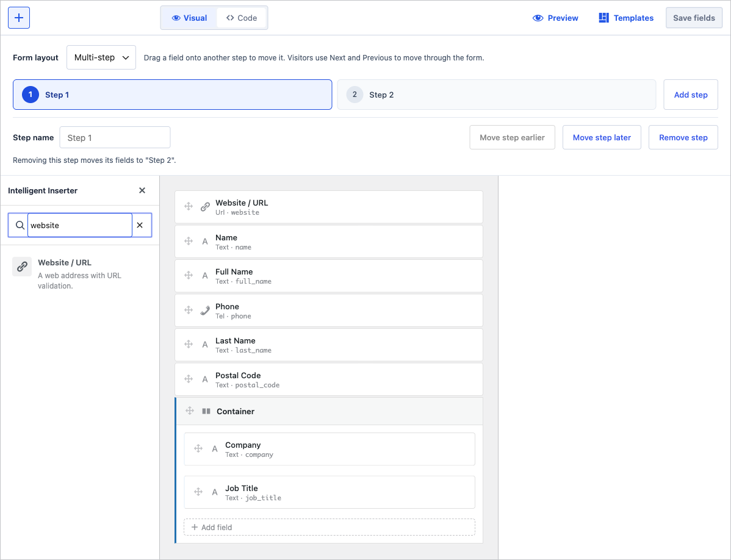Click the Templates grid icon
The image size is (731, 560).
[603, 18]
